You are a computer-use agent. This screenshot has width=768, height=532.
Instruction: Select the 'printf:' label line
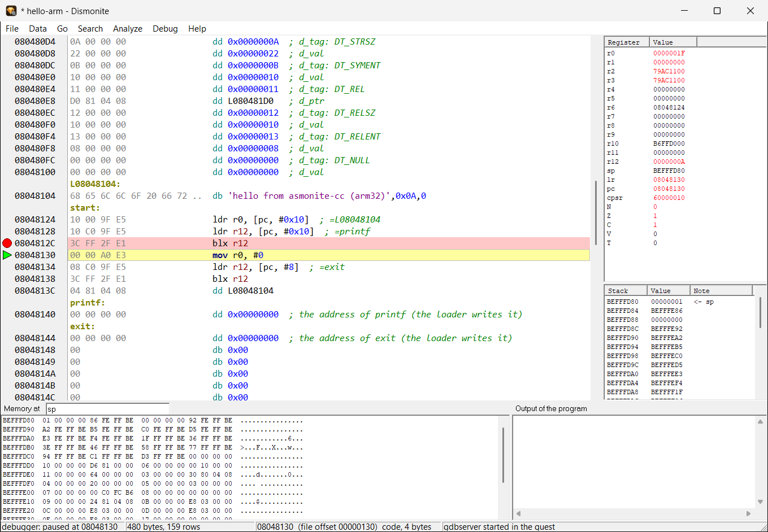click(x=88, y=303)
